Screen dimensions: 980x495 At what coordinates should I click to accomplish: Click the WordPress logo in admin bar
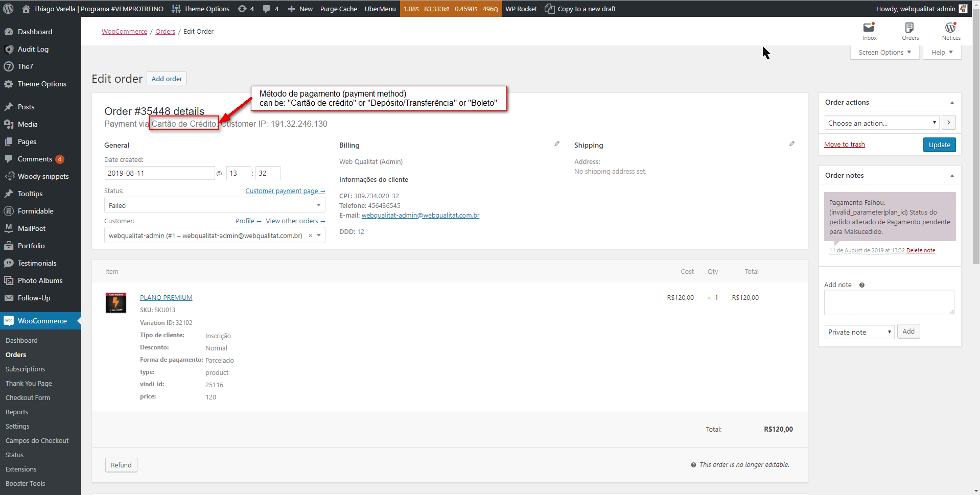click(9, 9)
